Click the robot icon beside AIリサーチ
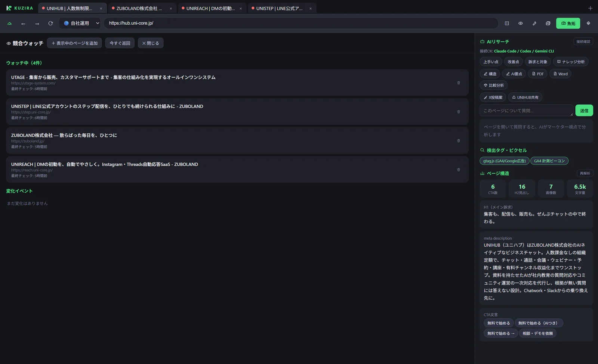This screenshot has height=364, width=598. [482, 41]
